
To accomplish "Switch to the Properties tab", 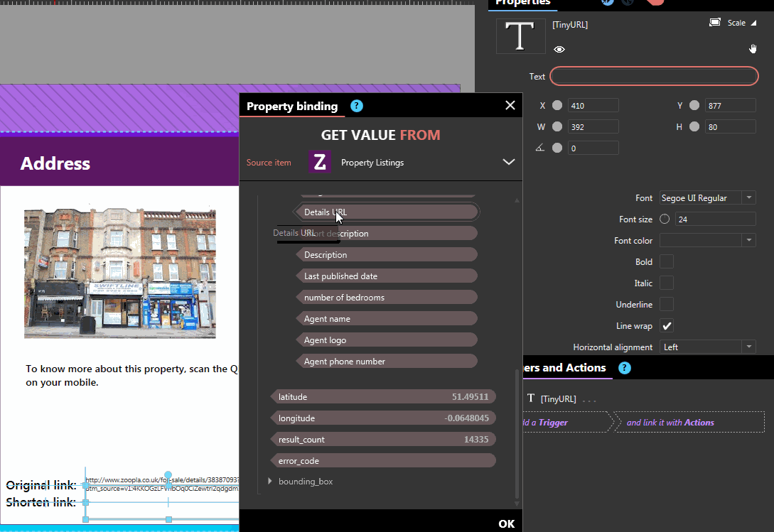I will (522, 3).
